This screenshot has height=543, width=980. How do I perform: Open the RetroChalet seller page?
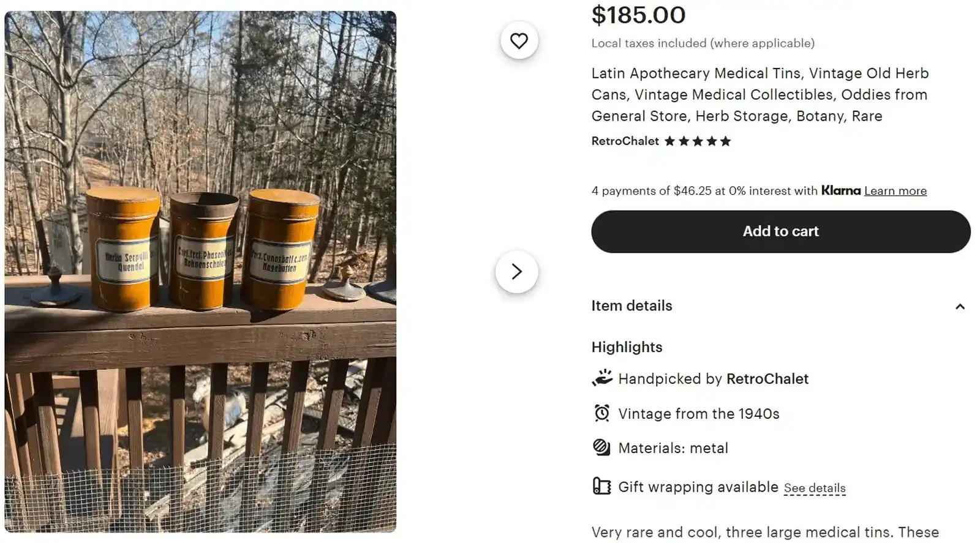[x=624, y=141]
